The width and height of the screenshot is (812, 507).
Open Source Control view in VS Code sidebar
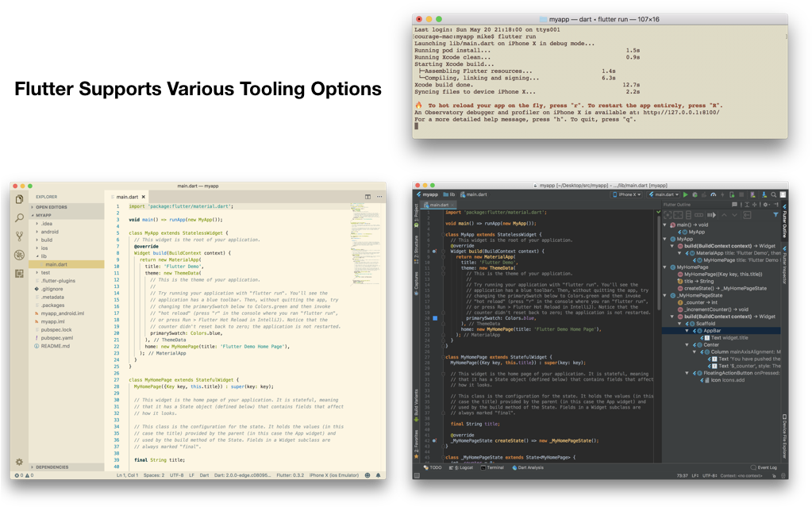tap(18, 233)
